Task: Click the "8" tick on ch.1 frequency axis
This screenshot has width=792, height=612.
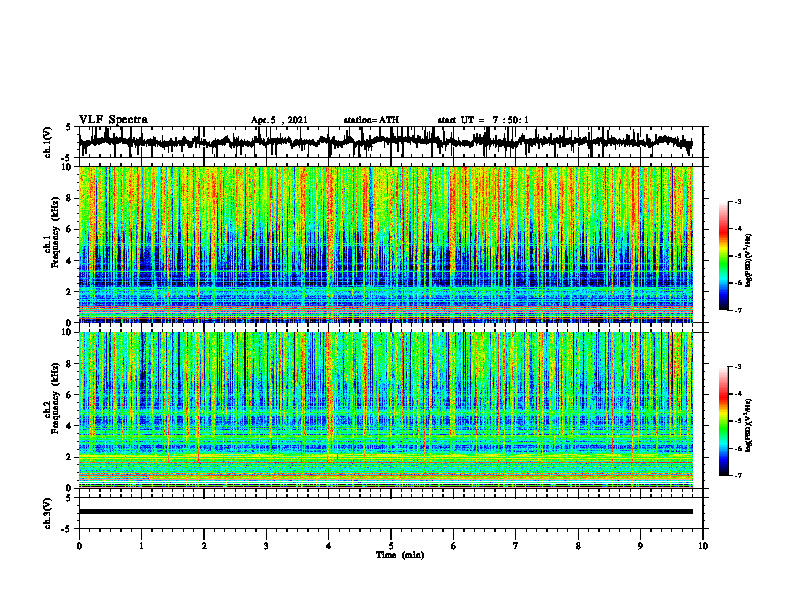Action: [71, 198]
